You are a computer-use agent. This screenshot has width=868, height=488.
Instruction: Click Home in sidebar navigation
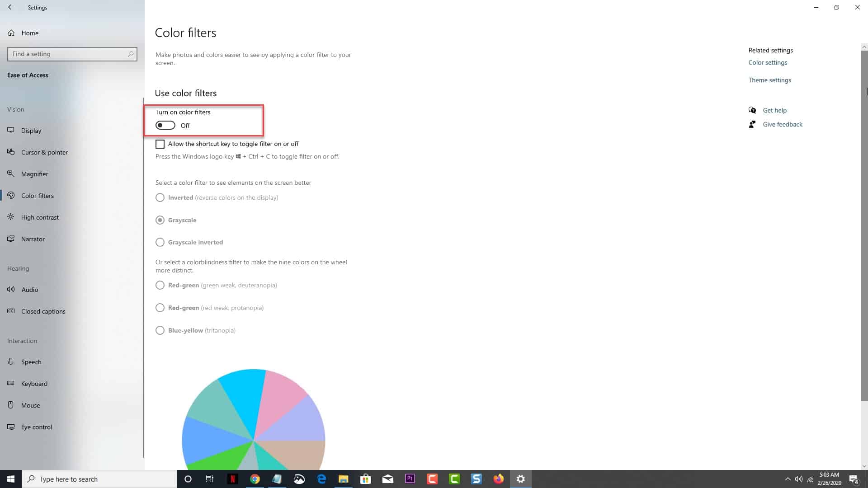(x=30, y=33)
